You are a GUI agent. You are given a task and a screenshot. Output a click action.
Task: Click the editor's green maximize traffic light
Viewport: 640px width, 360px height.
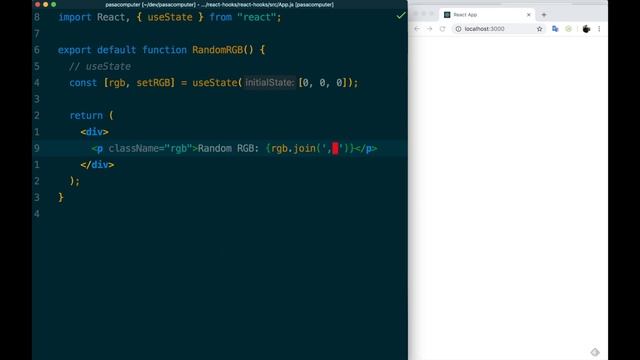(x=53, y=4)
